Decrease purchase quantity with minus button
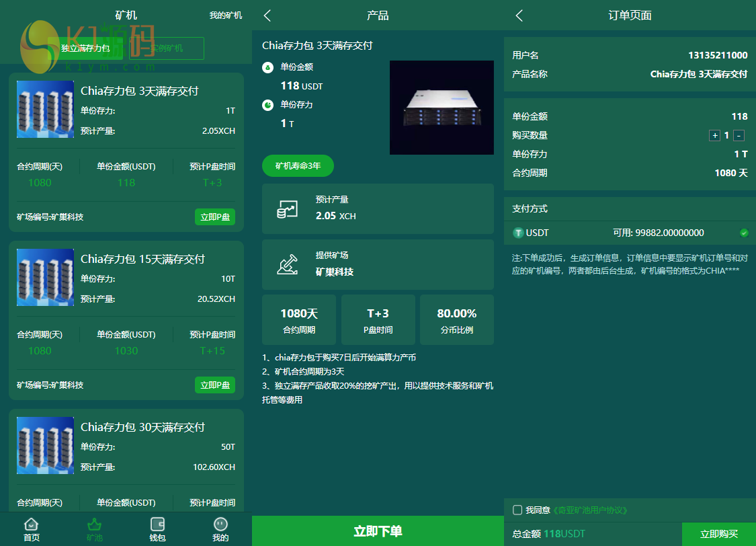Screen dimensions: 756x546 tap(739, 136)
